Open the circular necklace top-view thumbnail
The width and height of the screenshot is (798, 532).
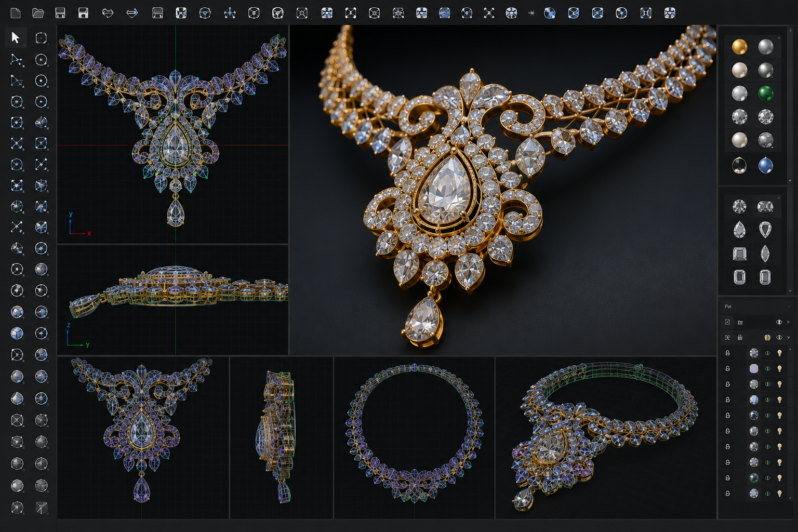coord(414,437)
